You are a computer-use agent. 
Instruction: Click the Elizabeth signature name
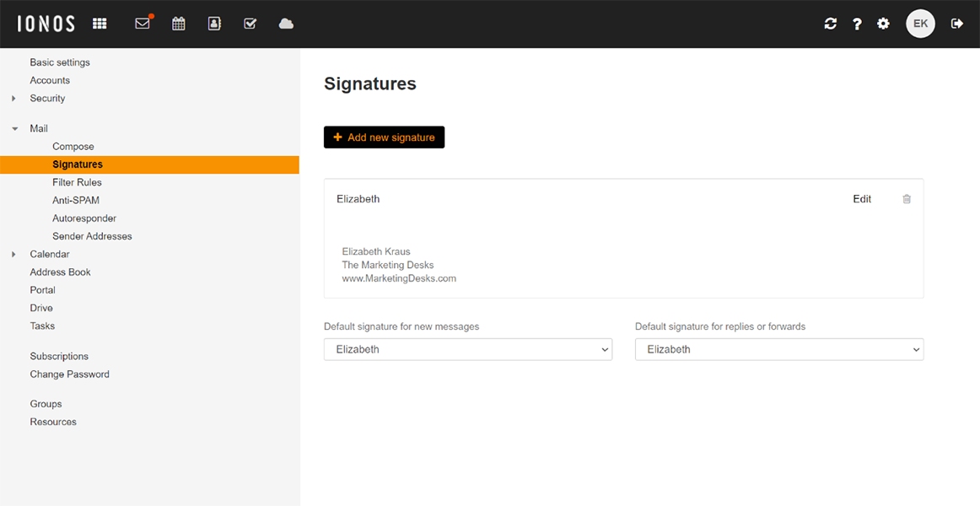(x=358, y=199)
